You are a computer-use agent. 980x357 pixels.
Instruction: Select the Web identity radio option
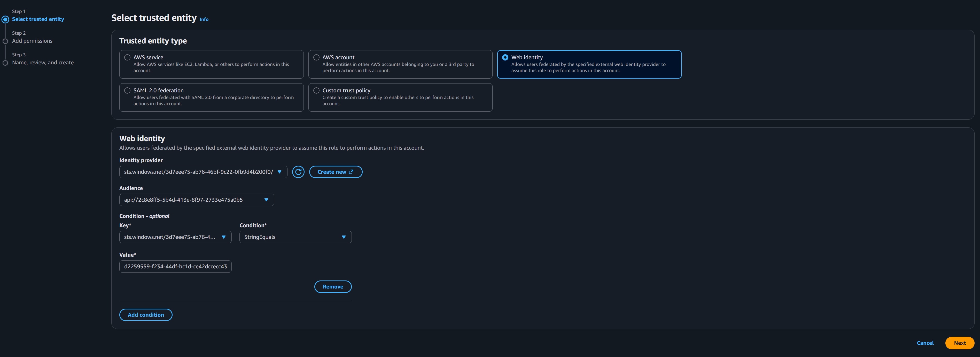coord(505,57)
